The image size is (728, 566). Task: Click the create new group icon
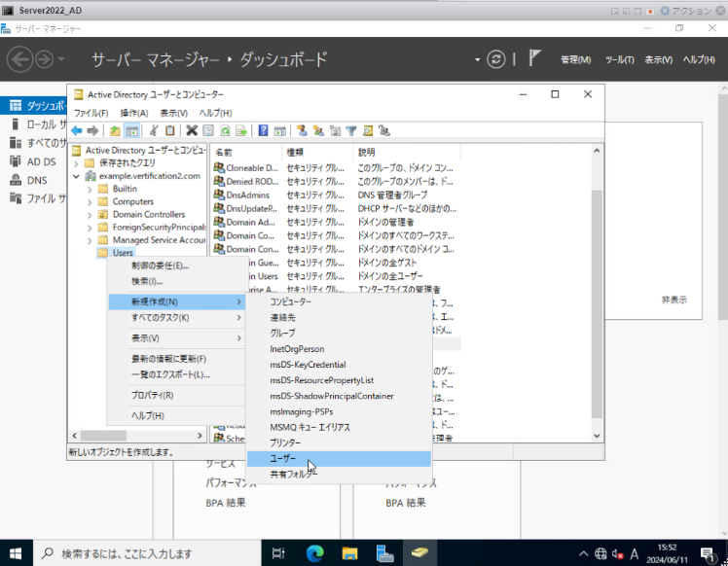point(318,131)
